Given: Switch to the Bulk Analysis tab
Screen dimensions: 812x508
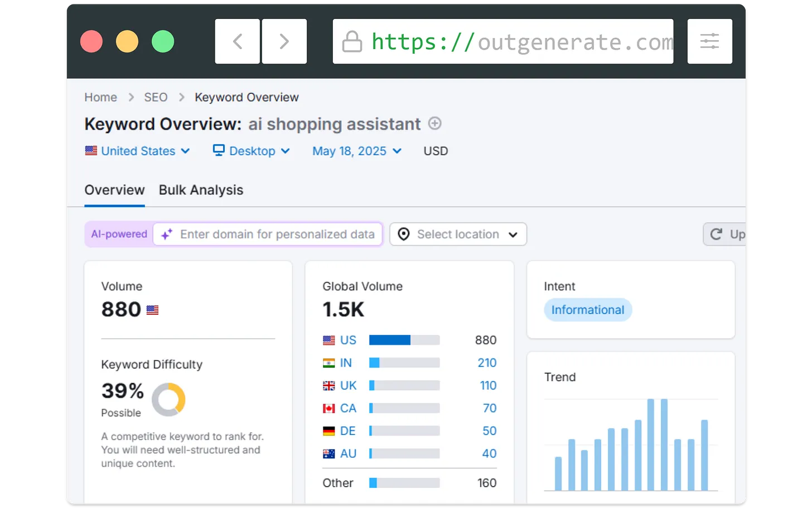Looking at the screenshot, I should click(x=201, y=190).
